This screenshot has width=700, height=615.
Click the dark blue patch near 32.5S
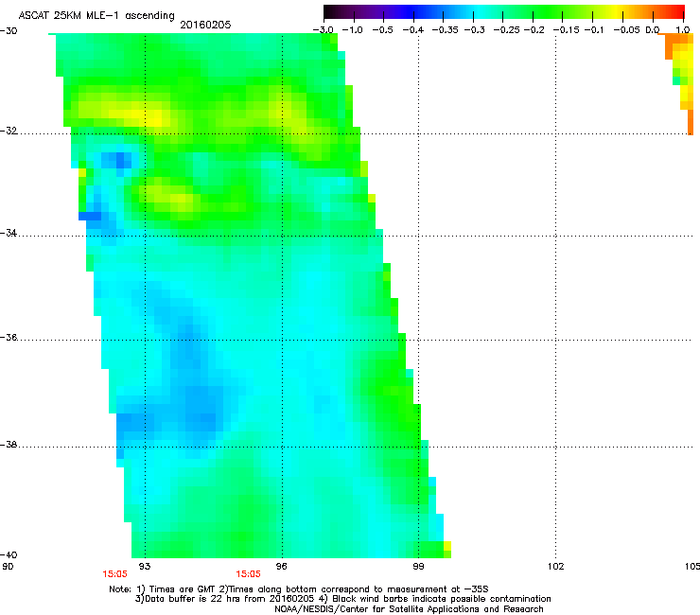(x=119, y=160)
